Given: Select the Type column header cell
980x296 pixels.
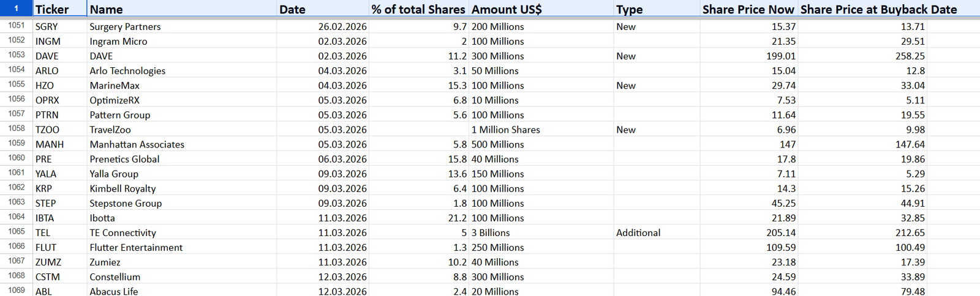Looking at the screenshot, I should [x=657, y=9].
